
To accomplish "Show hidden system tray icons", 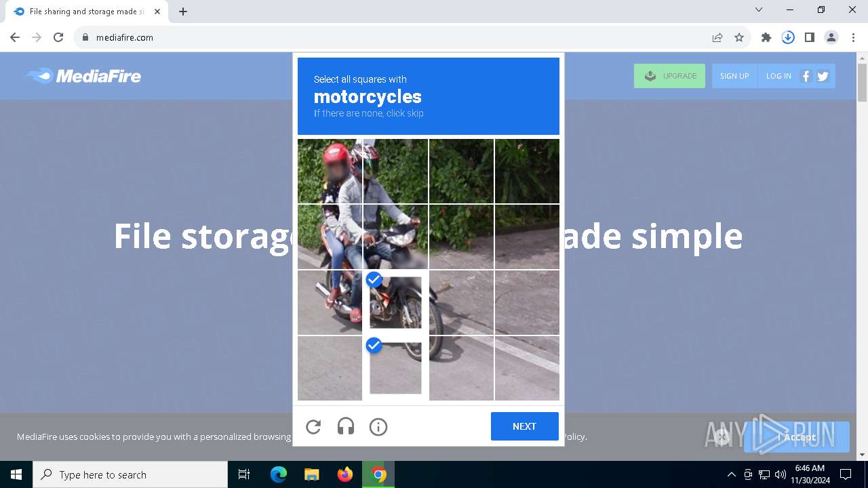I will [731, 474].
